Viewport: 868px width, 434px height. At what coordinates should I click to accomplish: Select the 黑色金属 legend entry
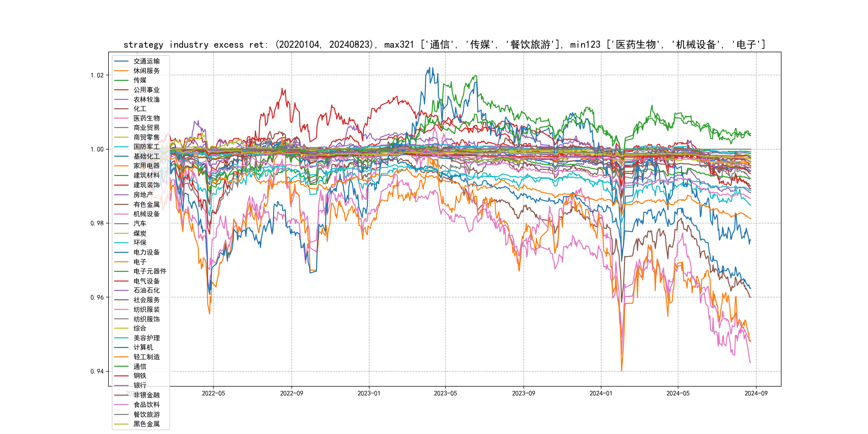(146, 424)
